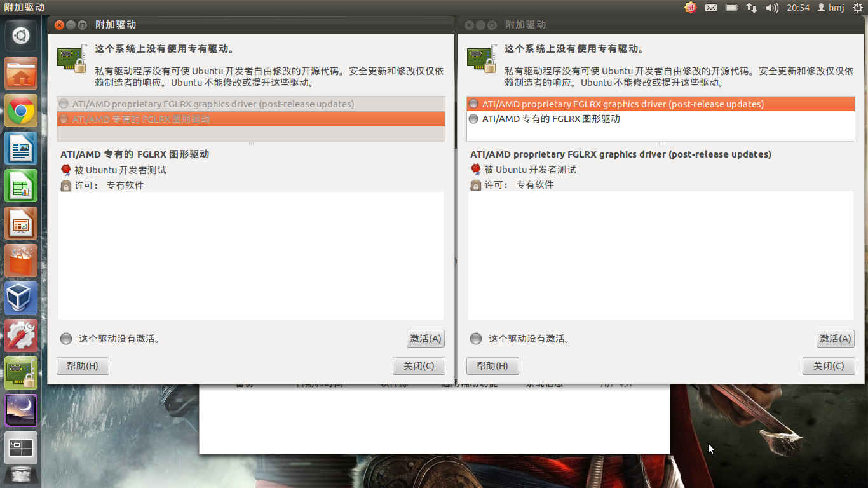Click 帮助(H) in the left window

(x=83, y=366)
